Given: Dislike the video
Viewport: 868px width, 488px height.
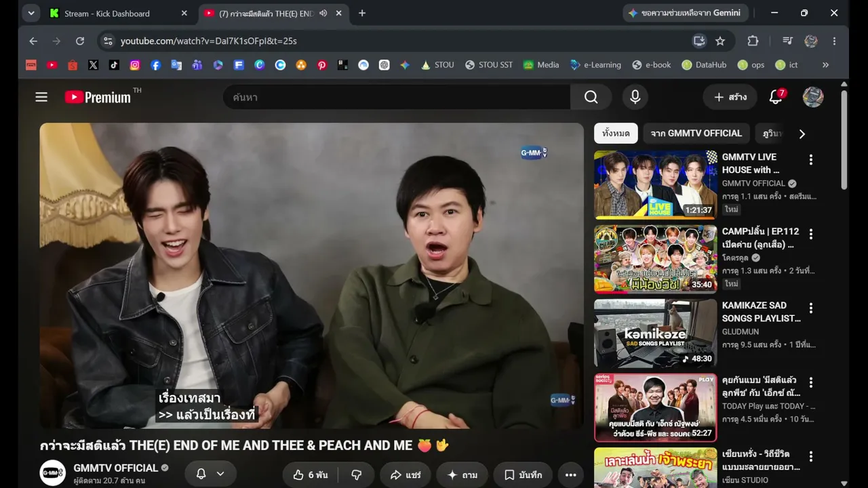Looking at the screenshot, I should (x=357, y=475).
